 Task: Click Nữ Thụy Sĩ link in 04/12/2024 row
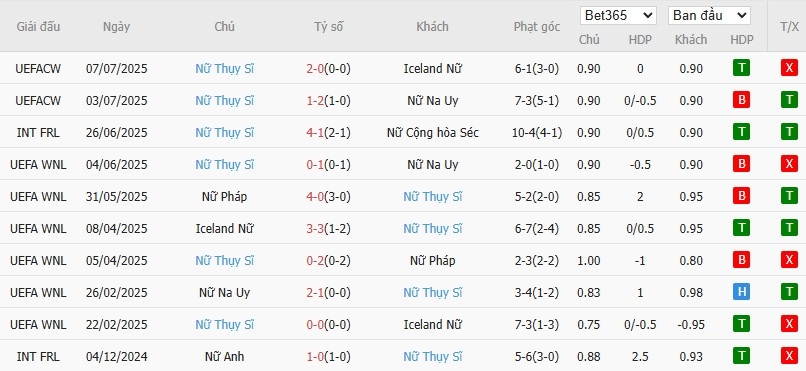pyautogui.click(x=433, y=357)
